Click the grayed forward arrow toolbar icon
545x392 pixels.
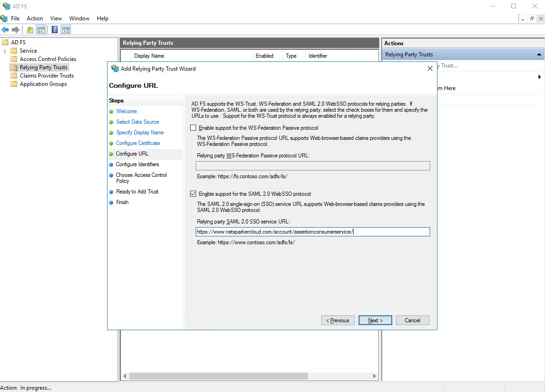(15, 29)
